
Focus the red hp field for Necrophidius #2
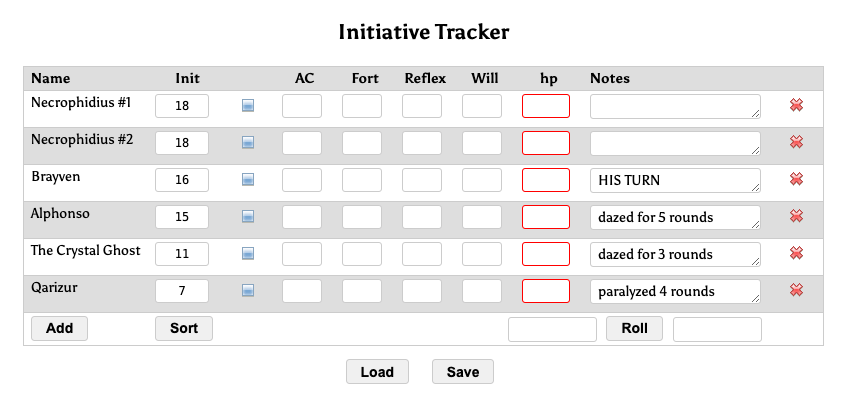pos(546,143)
